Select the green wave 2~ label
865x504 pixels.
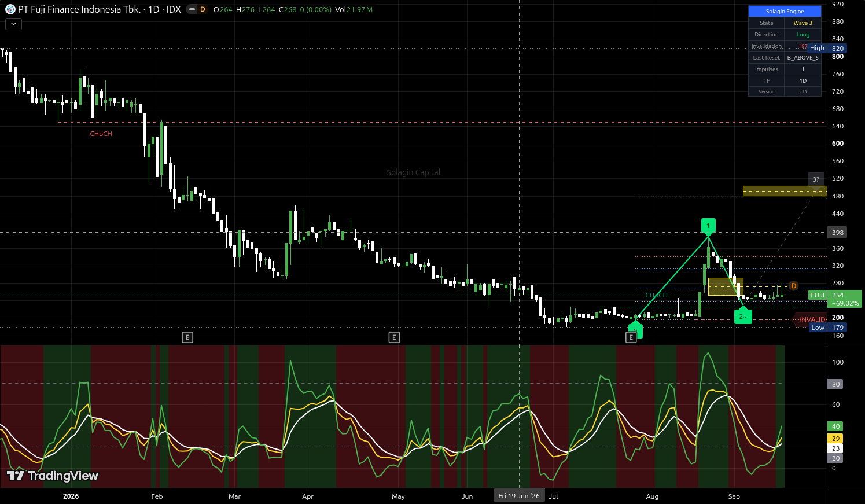click(743, 317)
